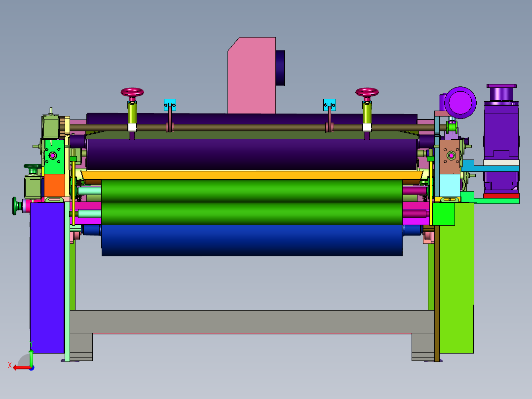Screen dimensions: 532x399
Task: Select the long brown horizontal shaft
Action: 252,127
